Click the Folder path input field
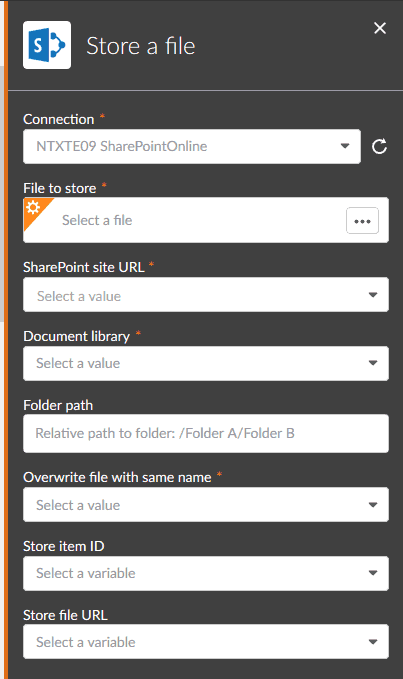 pyautogui.click(x=206, y=433)
